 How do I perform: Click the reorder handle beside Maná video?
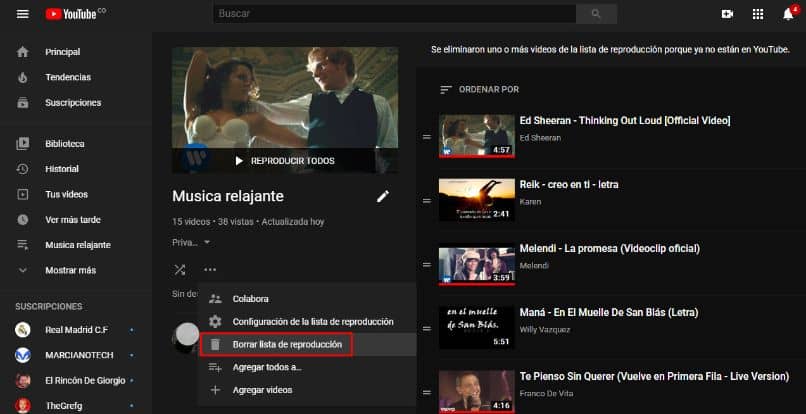[x=427, y=329]
